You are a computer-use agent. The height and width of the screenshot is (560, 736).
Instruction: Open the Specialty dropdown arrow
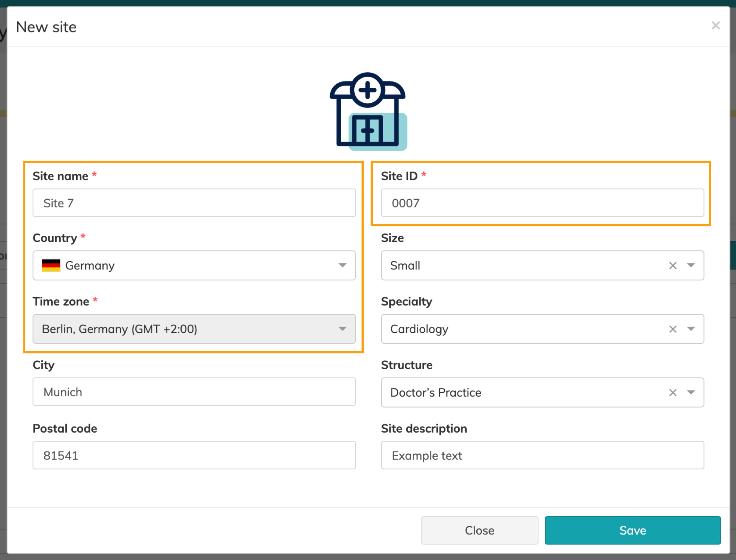pos(691,329)
